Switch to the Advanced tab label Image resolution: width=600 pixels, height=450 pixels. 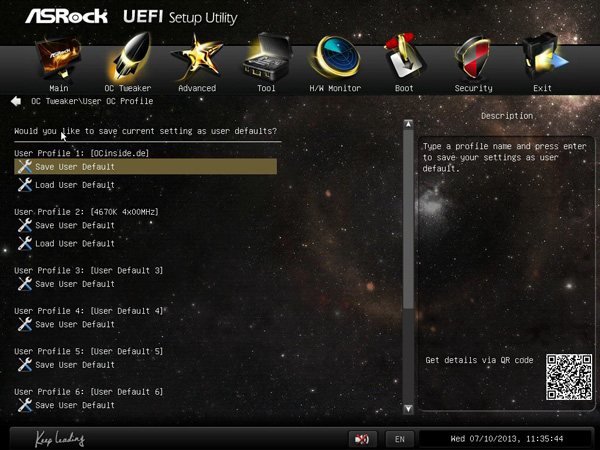[197, 88]
